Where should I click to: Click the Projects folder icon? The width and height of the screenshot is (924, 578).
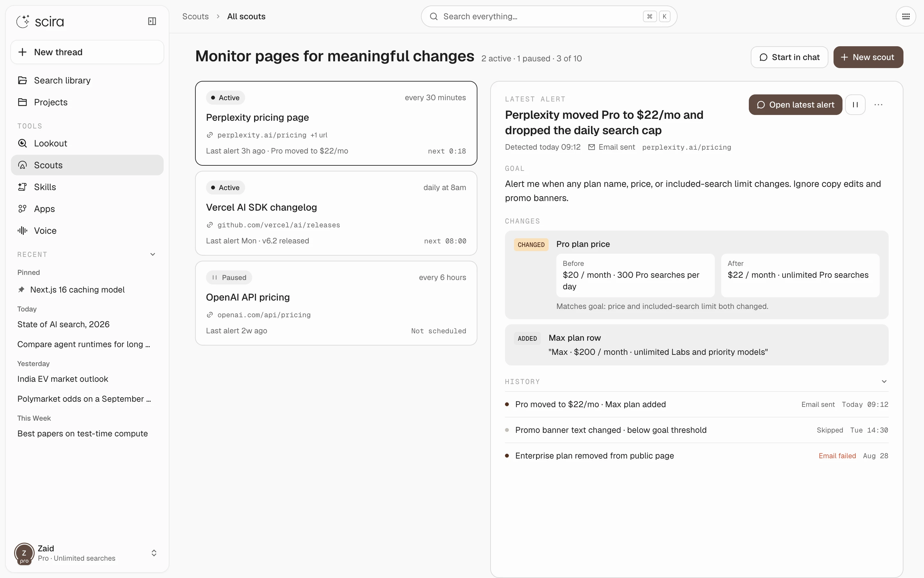[x=22, y=102]
